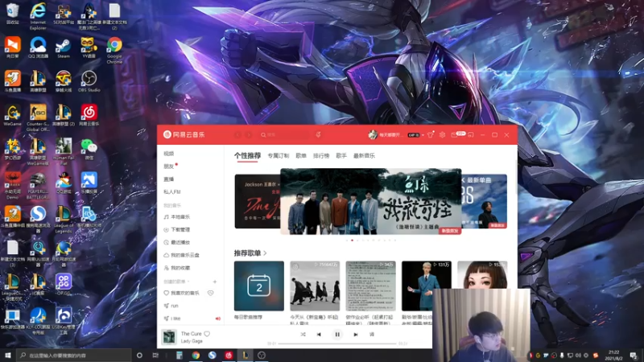Open the 每日歌曲推荐 playlist cover
The width and height of the screenshot is (644, 362).
click(258, 286)
